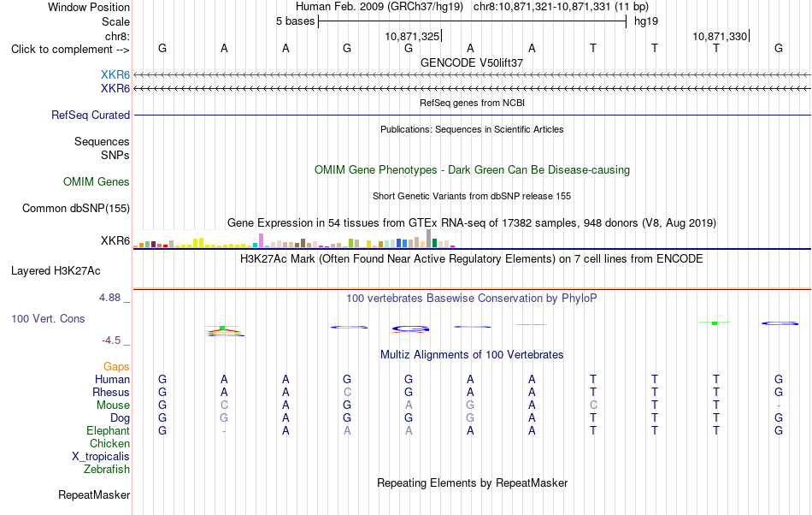The image size is (812, 515).
Task: Click the RepeatMasker track label
Action: [94, 494]
